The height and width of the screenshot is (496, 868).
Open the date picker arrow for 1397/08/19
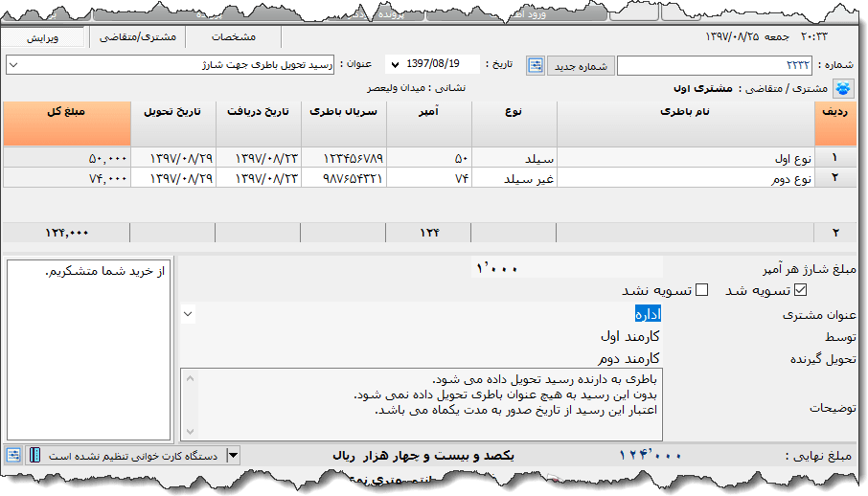[395, 65]
